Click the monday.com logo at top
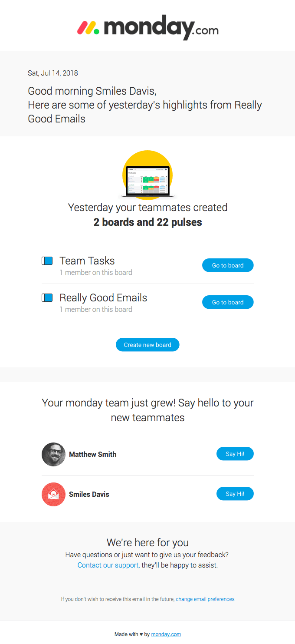The image size is (295, 644). pos(147,27)
